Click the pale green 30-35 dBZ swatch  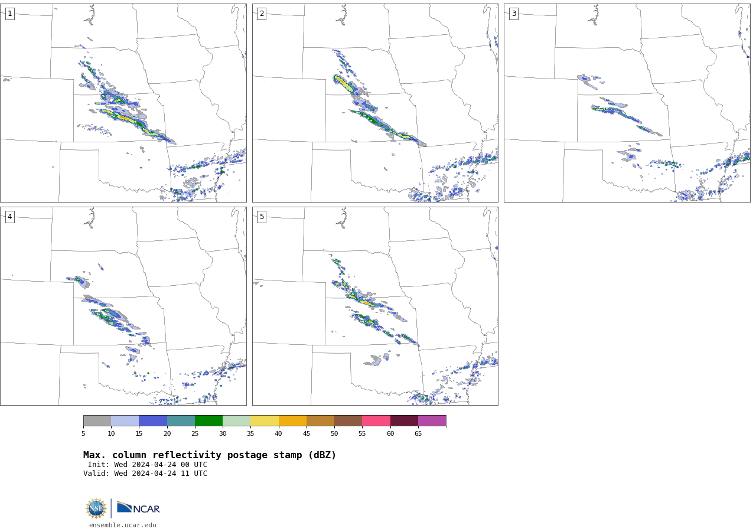coord(236,421)
